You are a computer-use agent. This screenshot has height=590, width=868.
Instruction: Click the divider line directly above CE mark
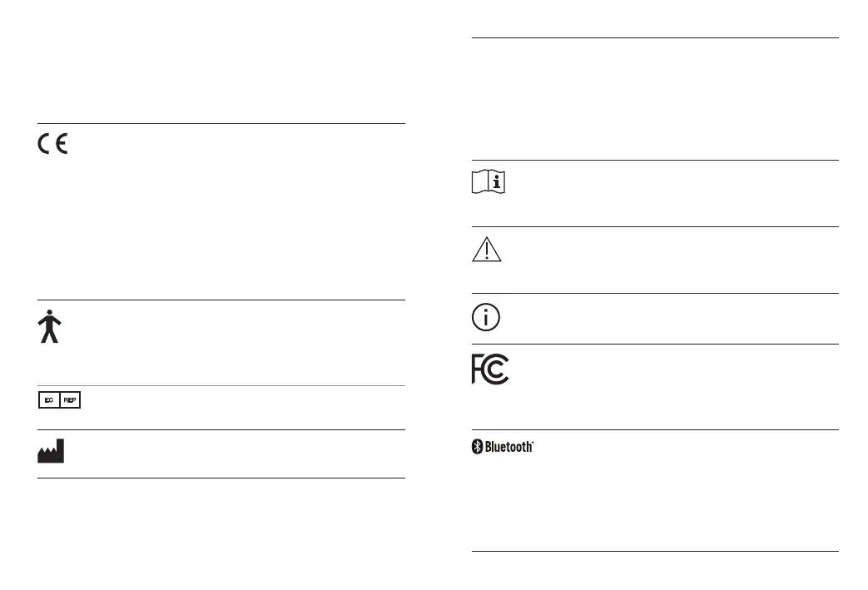tap(221, 124)
